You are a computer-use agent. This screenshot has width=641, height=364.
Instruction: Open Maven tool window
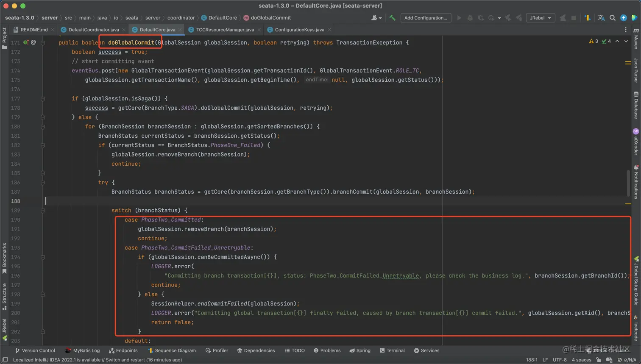(x=636, y=38)
